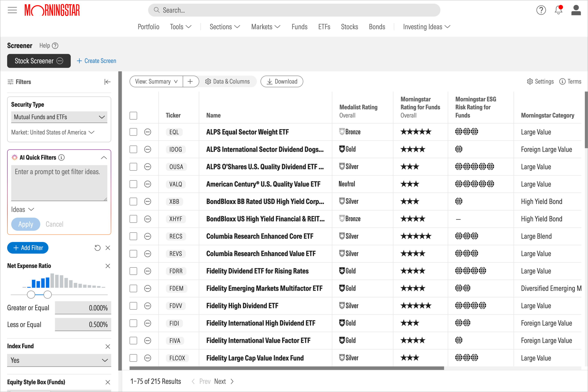Viewport: 588px width, 392px height.
Task: Open row options for EQL
Action: 148,132
